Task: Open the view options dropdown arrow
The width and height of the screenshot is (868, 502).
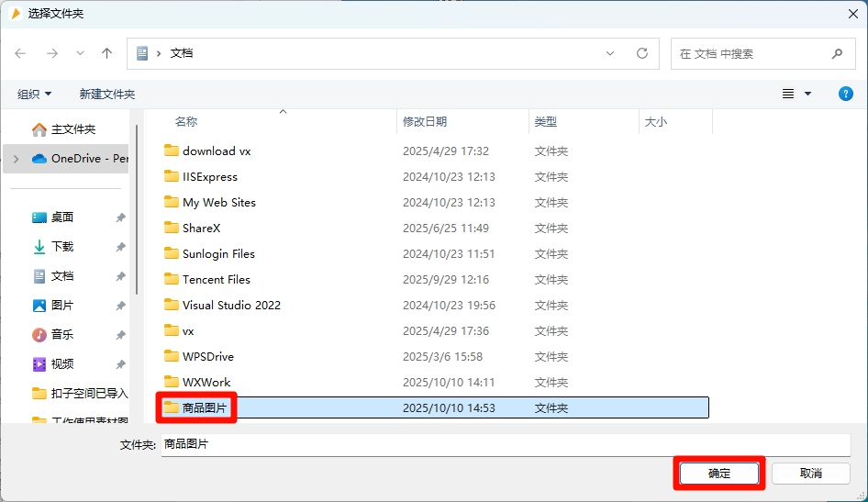Action: pos(808,94)
